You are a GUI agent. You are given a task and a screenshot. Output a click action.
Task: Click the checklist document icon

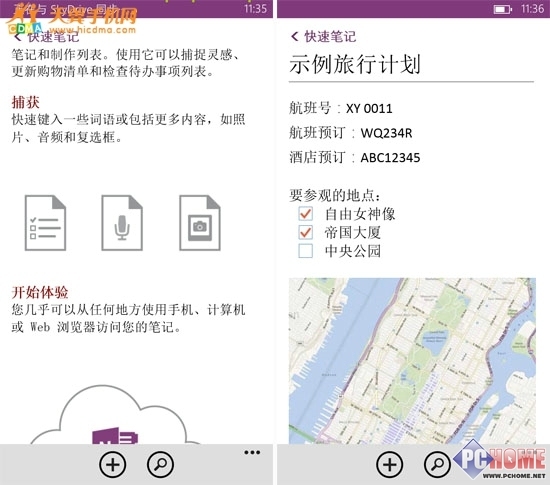[45, 223]
